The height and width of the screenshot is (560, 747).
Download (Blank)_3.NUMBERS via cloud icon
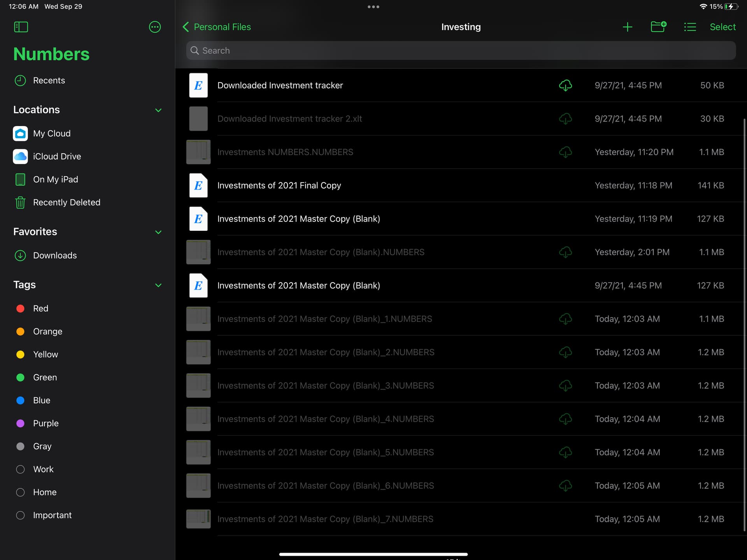[x=565, y=386]
